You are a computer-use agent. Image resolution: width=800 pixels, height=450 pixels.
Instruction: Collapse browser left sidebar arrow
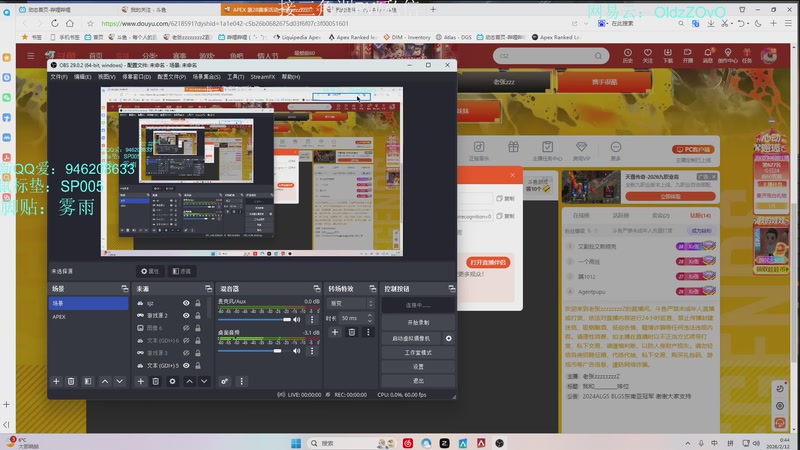tap(6, 424)
